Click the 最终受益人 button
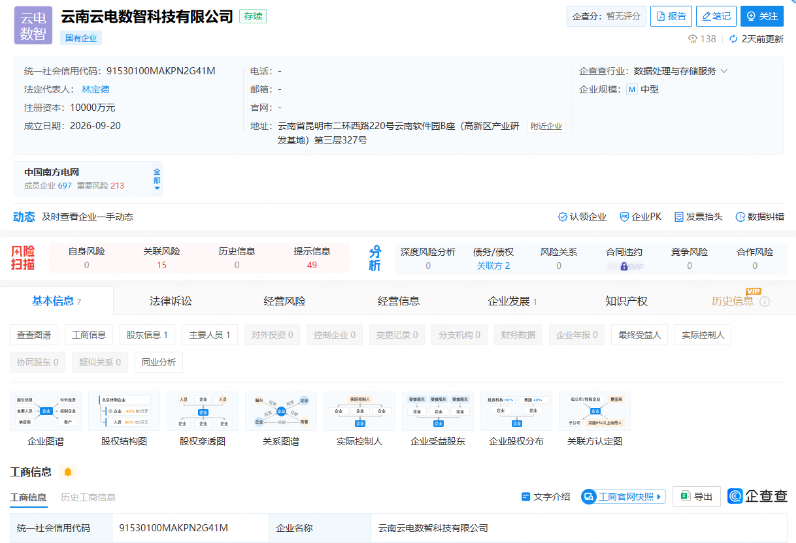796x543 pixels. [640, 335]
